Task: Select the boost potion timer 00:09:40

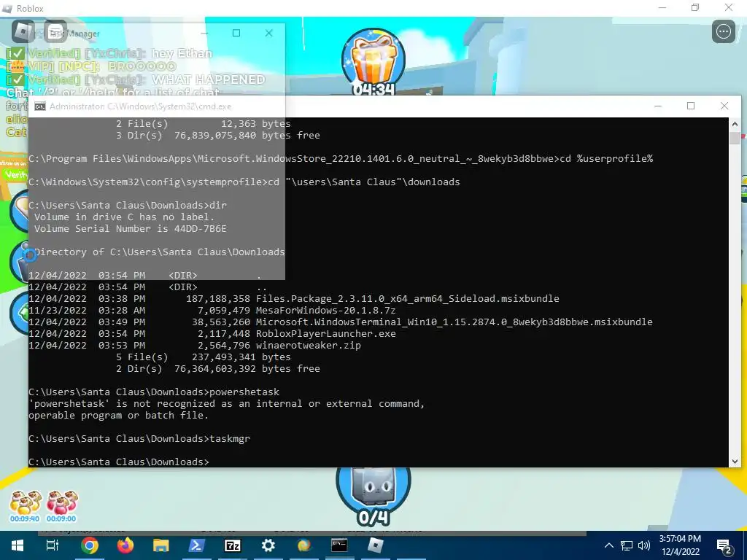Action: (25, 507)
